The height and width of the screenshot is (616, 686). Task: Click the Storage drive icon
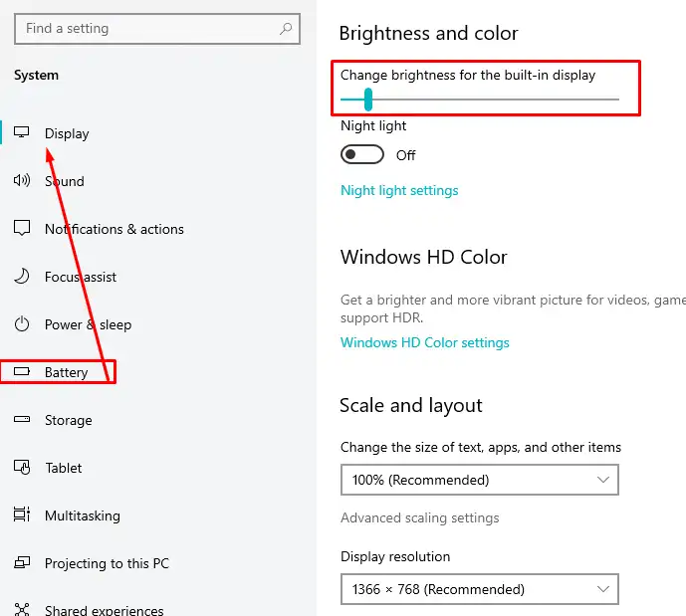[23, 420]
